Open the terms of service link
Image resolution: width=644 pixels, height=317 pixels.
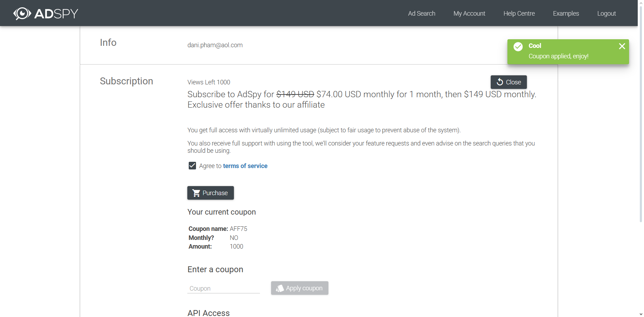pyautogui.click(x=245, y=166)
